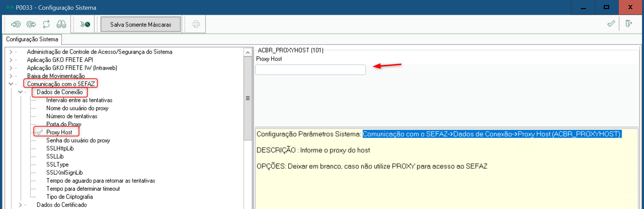The height and width of the screenshot is (209, 644).
Task: Click the gear with right arrow icon
Action: pos(31,24)
